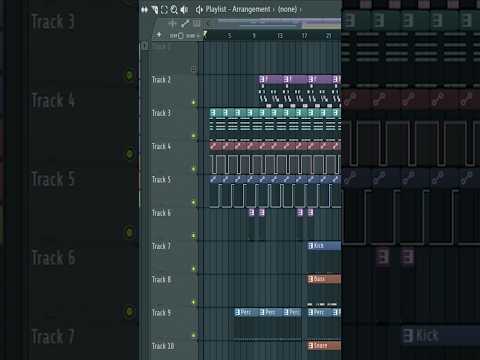480x360 pixels.
Task: Select the Kick clip on Track 7
Action: pos(324,246)
